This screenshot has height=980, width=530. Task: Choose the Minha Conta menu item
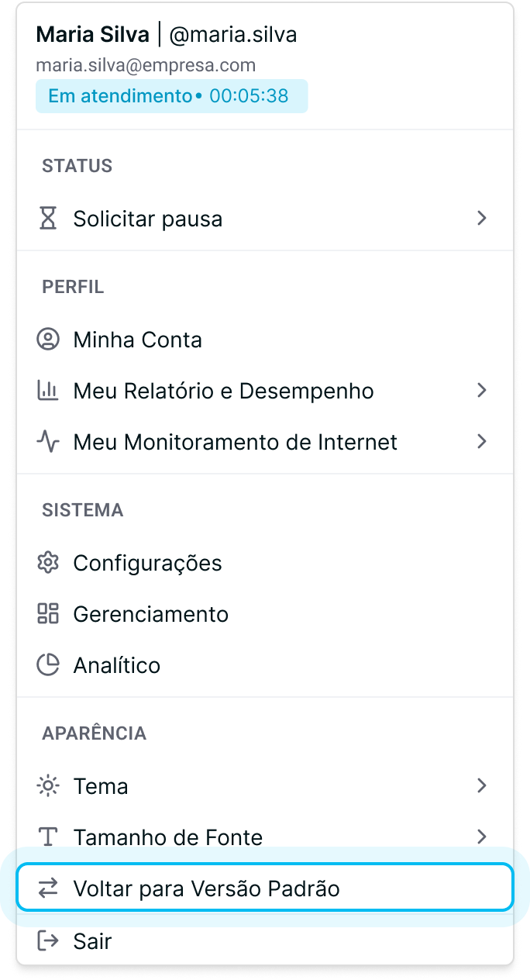click(x=265, y=340)
